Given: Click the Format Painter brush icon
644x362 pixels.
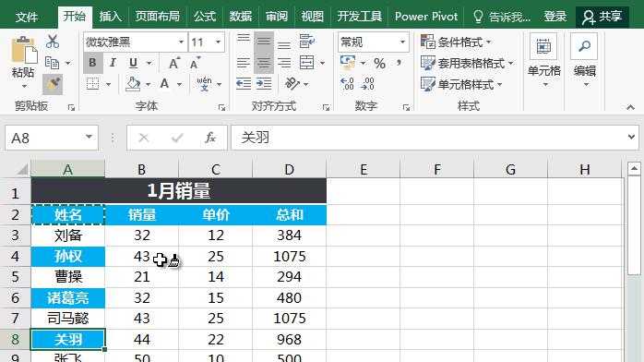Looking at the screenshot, I should coord(53,85).
